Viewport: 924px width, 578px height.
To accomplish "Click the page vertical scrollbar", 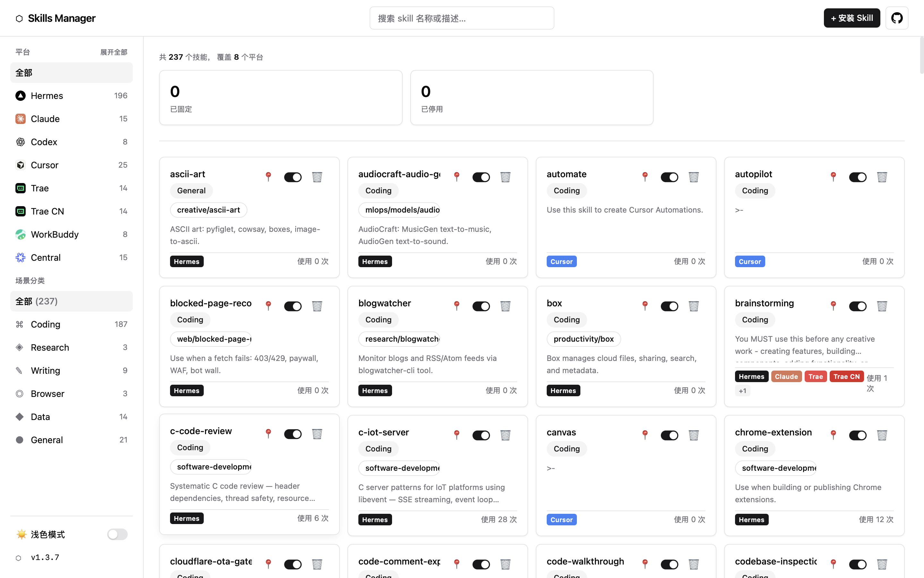I will click(x=921, y=56).
